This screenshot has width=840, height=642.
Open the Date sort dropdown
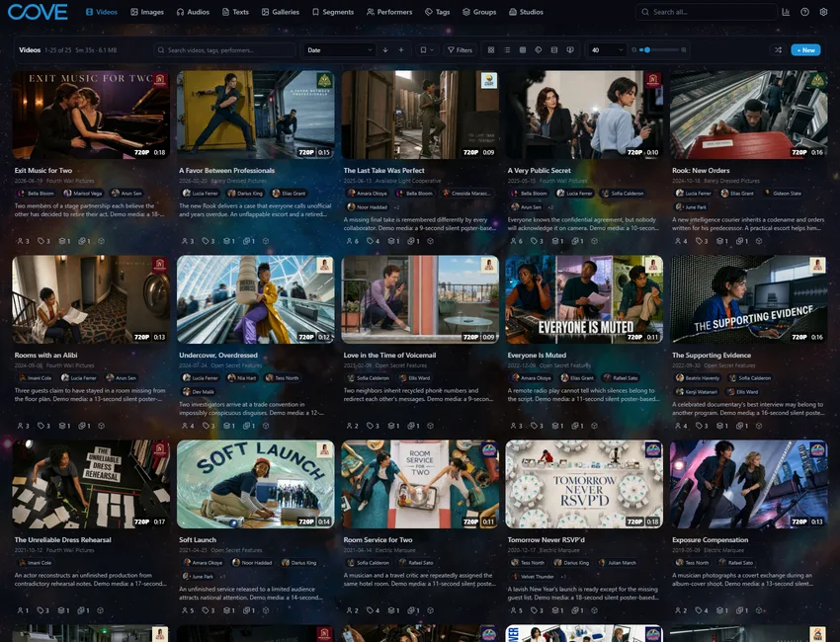(339, 49)
